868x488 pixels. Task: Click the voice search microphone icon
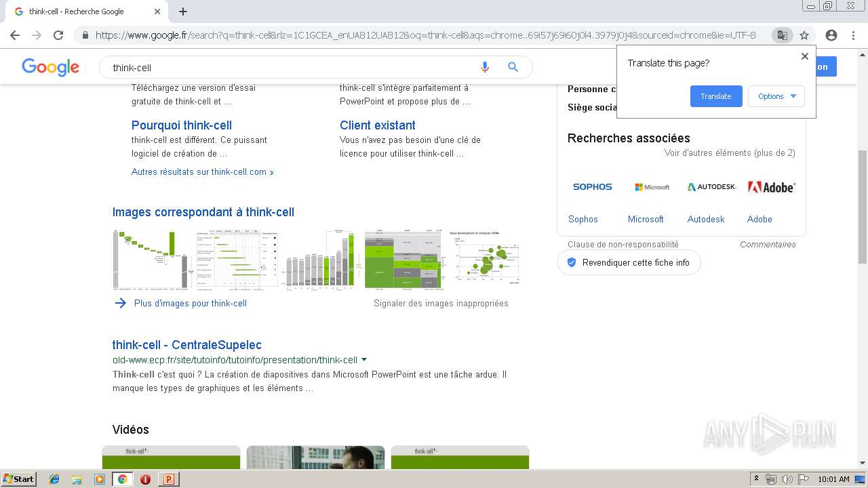[484, 67]
